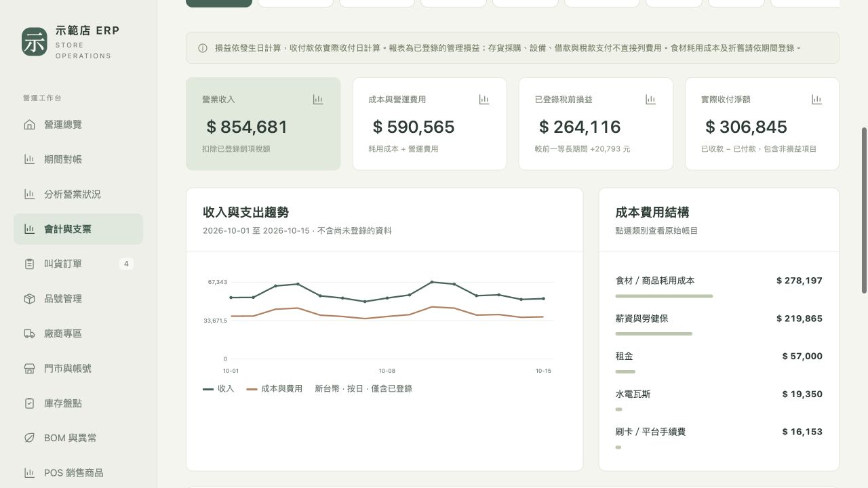This screenshot has height=488, width=868.
Task: Click the 食材 / 商品耗用成本 progress bar
Action: [x=664, y=296]
